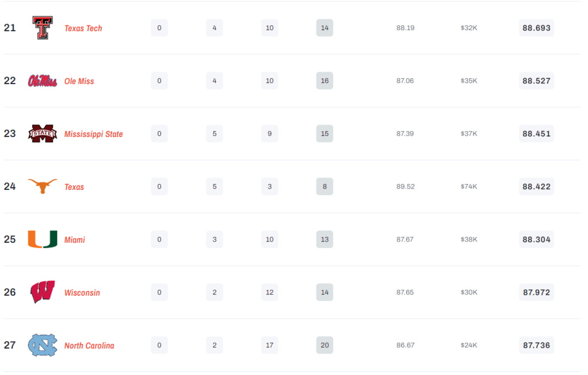
Task: Click the Ole Miss logo
Action: tap(42, 81)
